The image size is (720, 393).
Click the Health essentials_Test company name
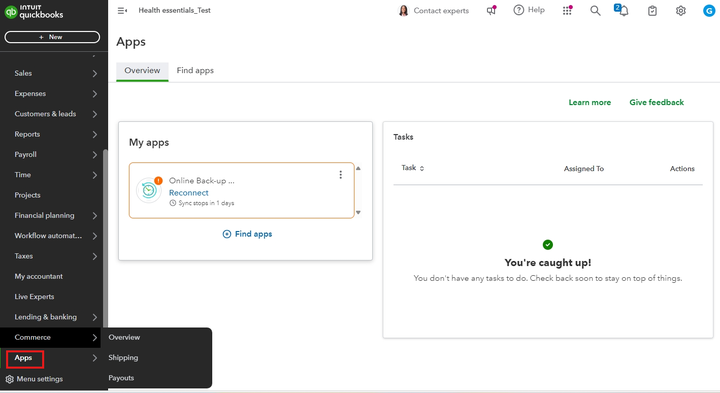174,10
